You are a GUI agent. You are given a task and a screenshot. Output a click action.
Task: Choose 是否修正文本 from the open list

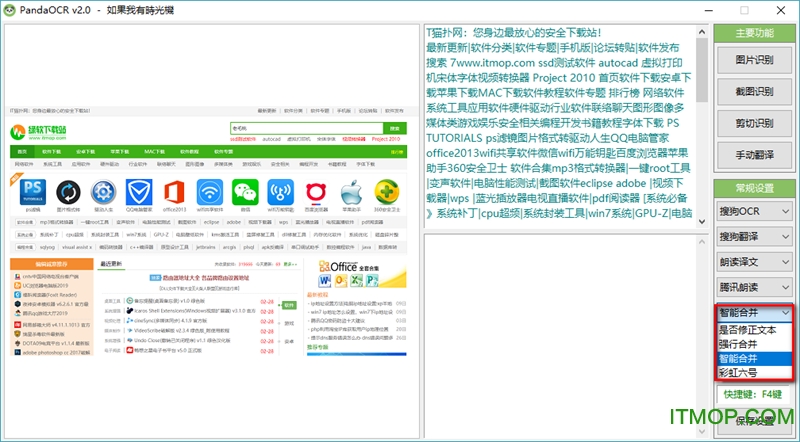click(755, 330)
